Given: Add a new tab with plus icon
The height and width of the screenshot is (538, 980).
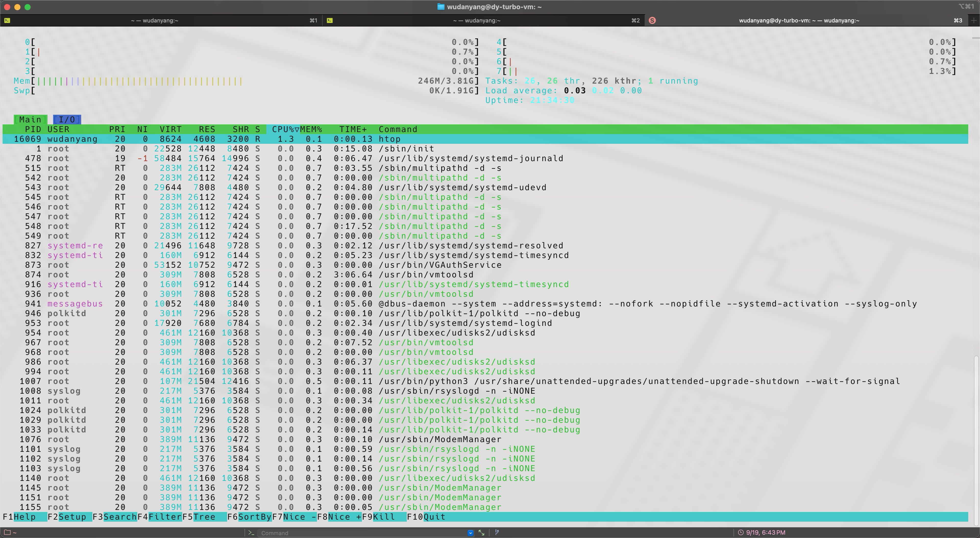Looking at the screenshot, I should point(974,21).
